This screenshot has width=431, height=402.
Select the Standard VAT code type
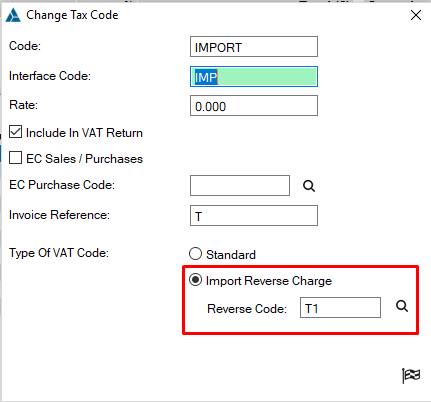tap(195, 254)
